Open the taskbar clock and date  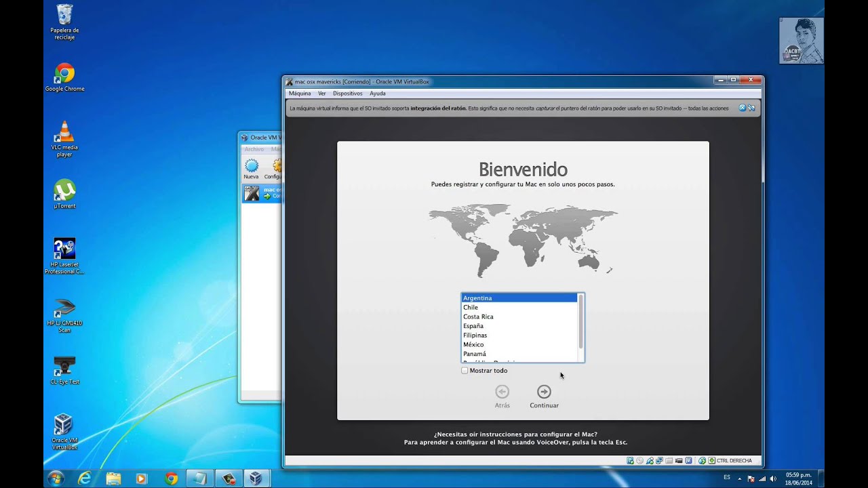pos(798,479)
